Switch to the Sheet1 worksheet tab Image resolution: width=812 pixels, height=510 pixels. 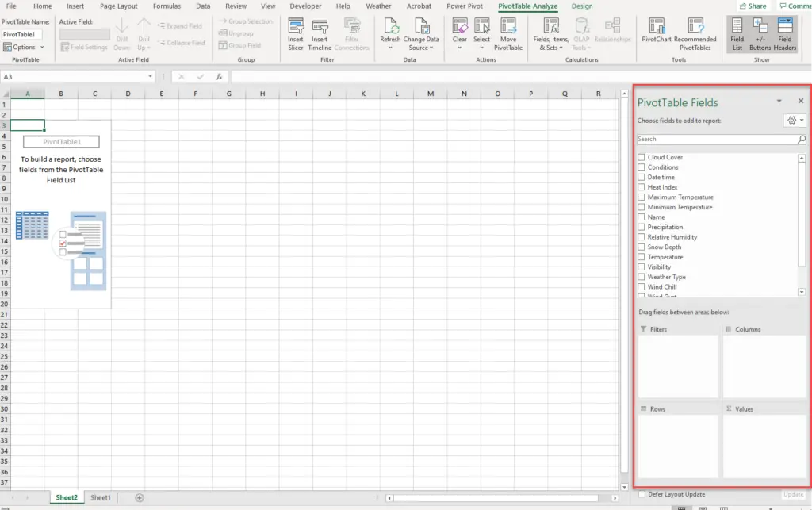pyautogui.click(x=101, y=497)
